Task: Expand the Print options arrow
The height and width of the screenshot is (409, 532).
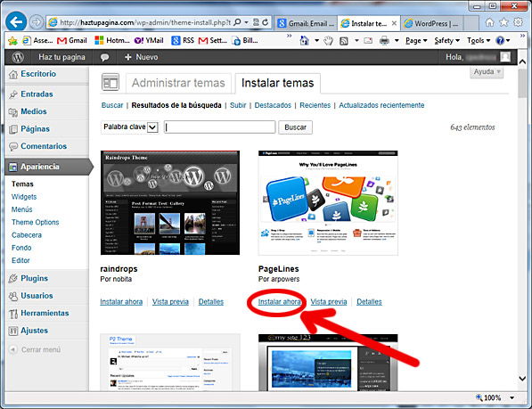Action: point(397,41)
